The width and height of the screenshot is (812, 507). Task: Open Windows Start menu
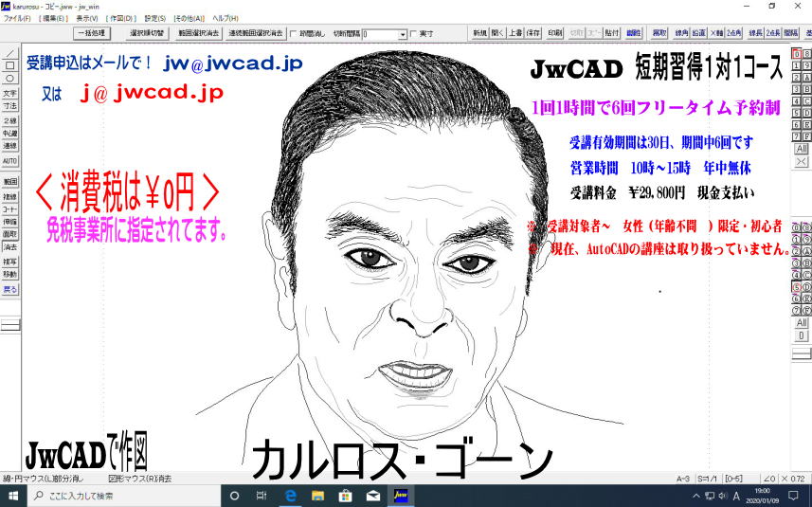[13, 496]
